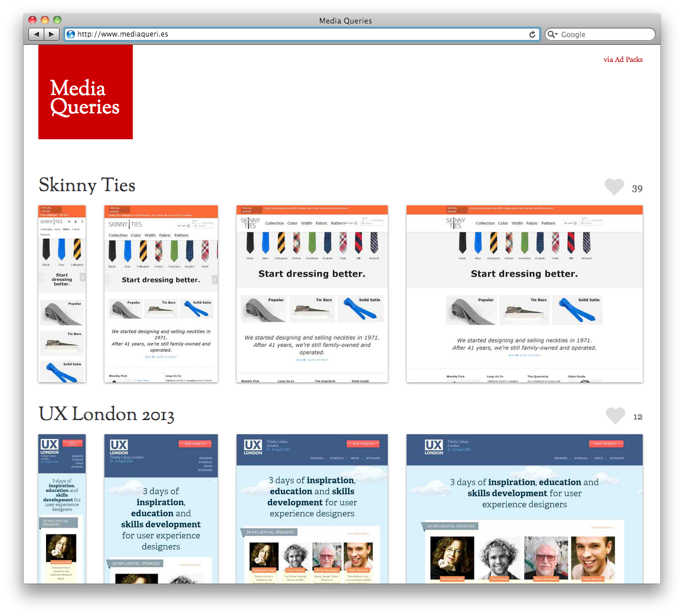Screen dimensions: 684x616
Task: Open the Media Queries red logo
Action: tap(86, 92)
